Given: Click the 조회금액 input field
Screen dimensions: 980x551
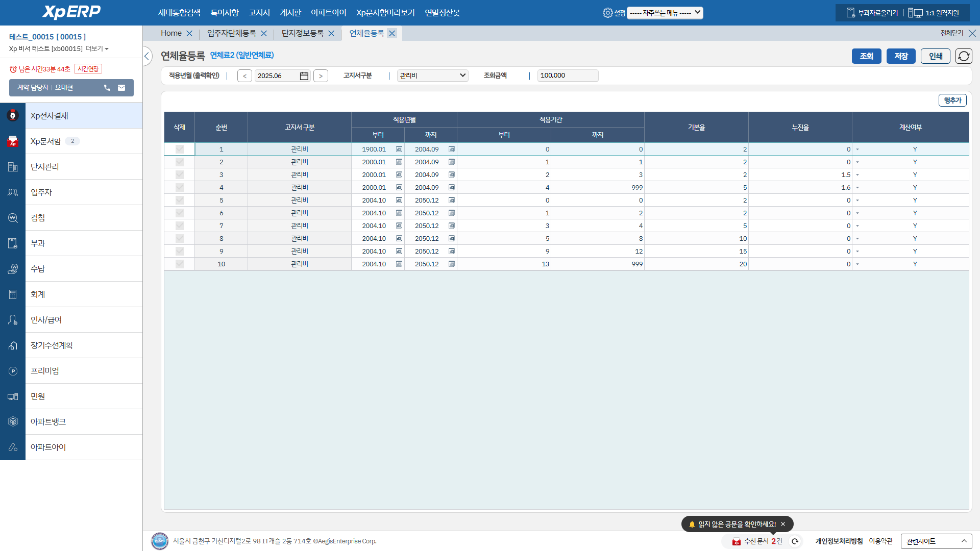Looking at the screenshot, I should coord(567,76).
